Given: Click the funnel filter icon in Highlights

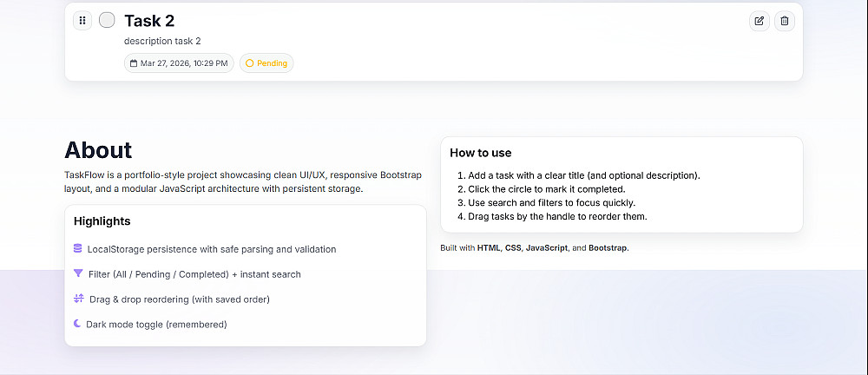Looking at the screenshot, I should tap(78, 273).
